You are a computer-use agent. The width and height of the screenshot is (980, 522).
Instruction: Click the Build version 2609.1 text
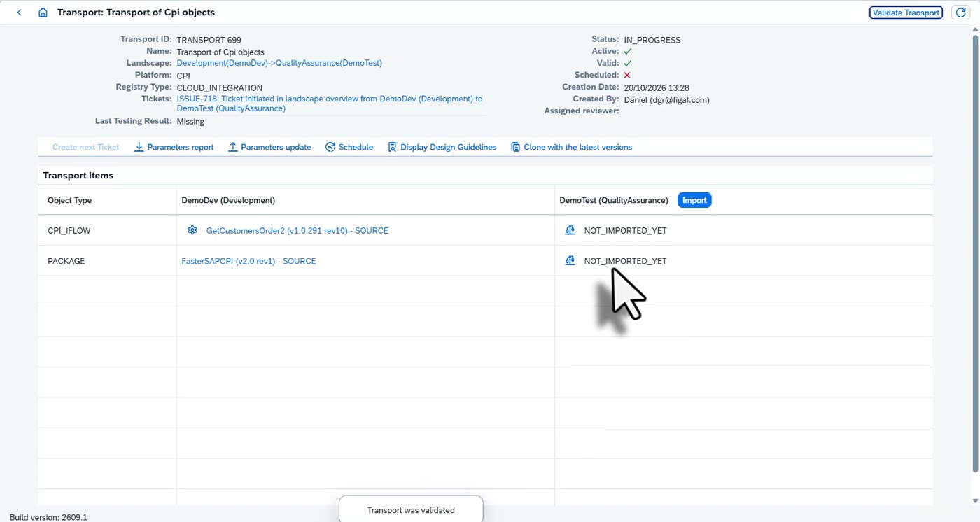tap(48, 517)
